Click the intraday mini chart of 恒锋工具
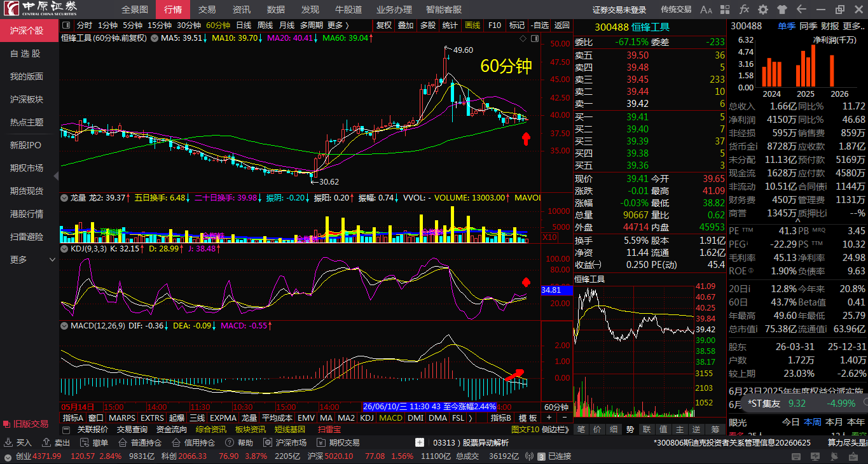The height and width of the screenshot is (464, 868). [634, 350]
